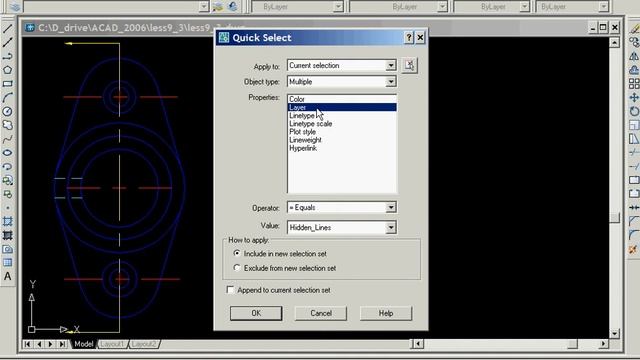Select the Revision Cloud tool
Viewport: 640px width, 360px height.
pos(7,125)
